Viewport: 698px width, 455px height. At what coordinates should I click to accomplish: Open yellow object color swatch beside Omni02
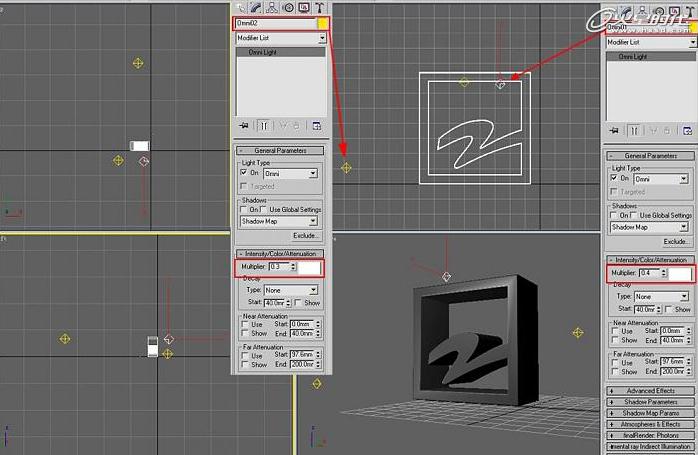[x=323, y=24]
